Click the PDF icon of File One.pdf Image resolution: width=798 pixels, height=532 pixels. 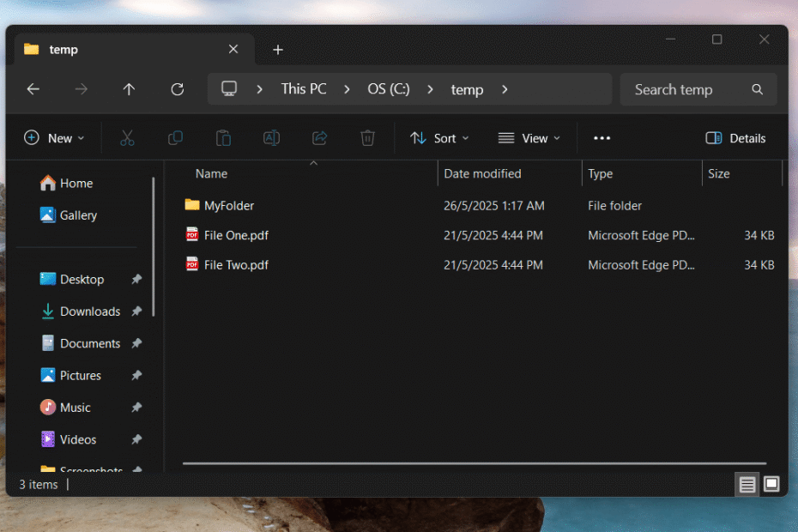click(x=192, y=234)
